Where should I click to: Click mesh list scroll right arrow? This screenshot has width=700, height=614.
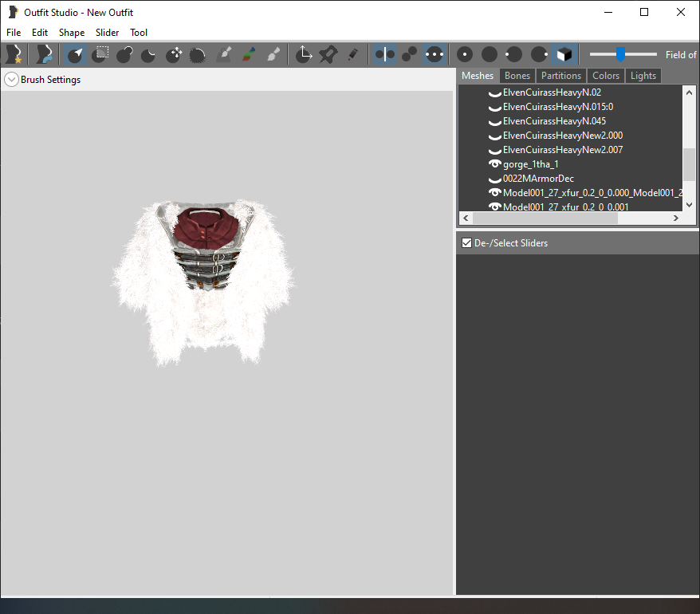click(x=676, y=218)
